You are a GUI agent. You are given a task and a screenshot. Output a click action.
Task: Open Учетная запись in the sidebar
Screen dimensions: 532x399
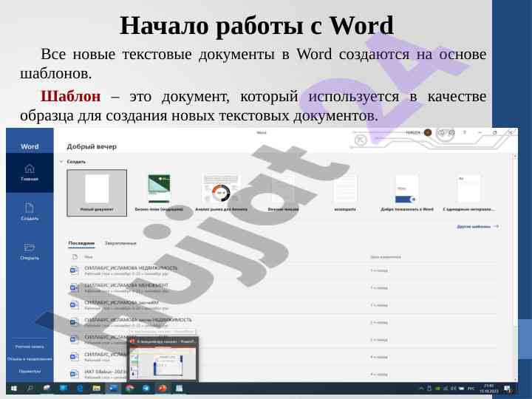pyautogui.click(x=30, y=347)
